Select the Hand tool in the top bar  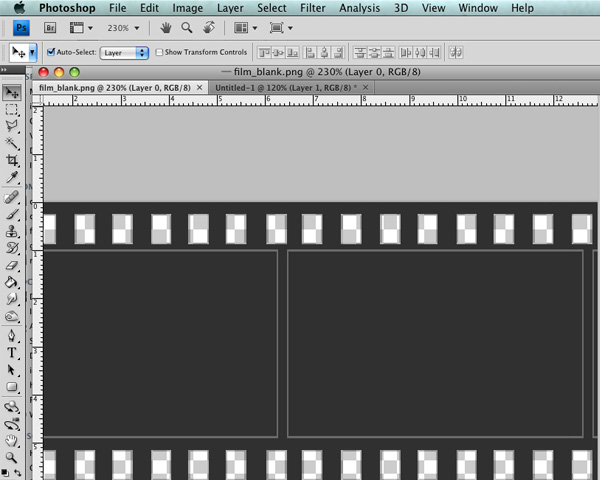[165, 28]
